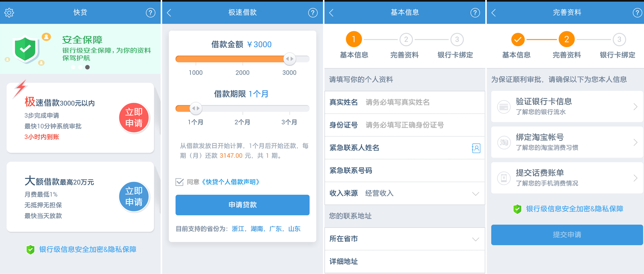Select the first banner page dot
The width and height of the screenshot is (644, 274).
(73, 67)
